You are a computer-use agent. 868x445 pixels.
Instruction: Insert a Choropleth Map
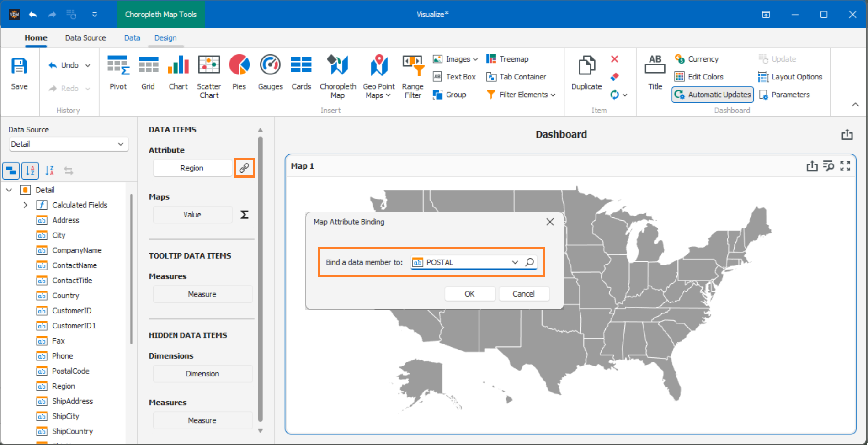pyautogui.click(x=337, y=74)
